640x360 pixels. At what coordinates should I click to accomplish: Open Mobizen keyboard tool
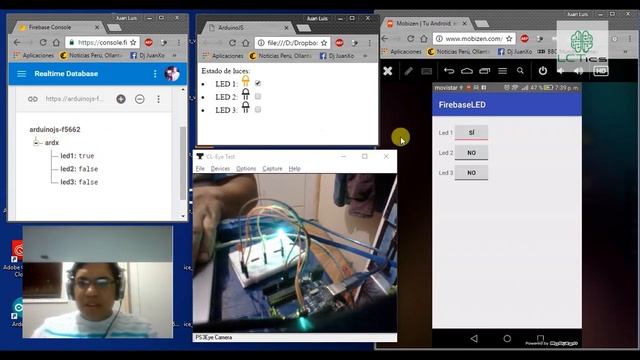pos(427,71)
